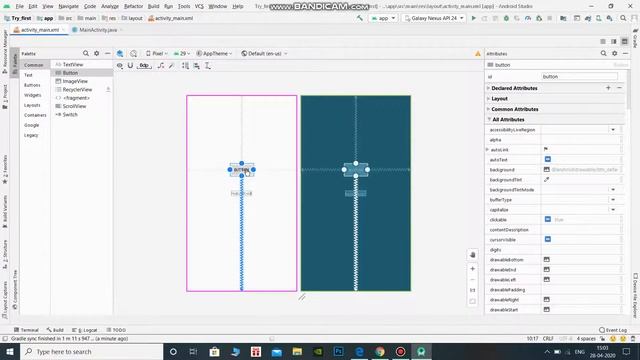Open the Logcat tool window

(85, 330)
